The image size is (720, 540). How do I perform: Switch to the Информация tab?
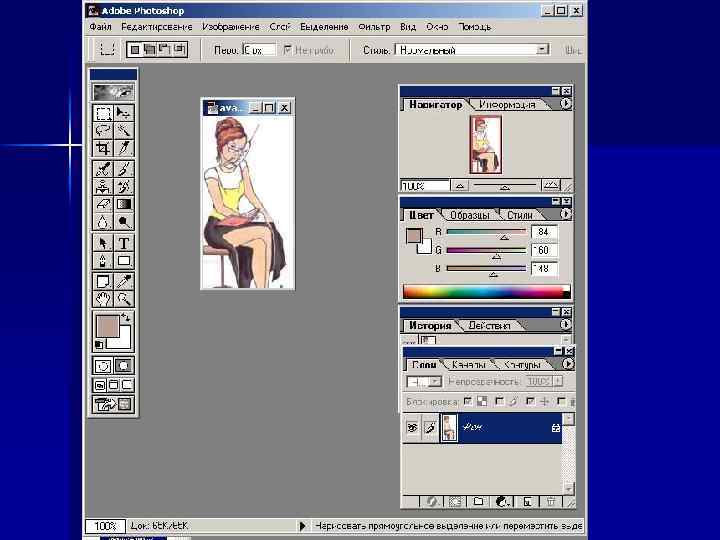tap(507, 105)
